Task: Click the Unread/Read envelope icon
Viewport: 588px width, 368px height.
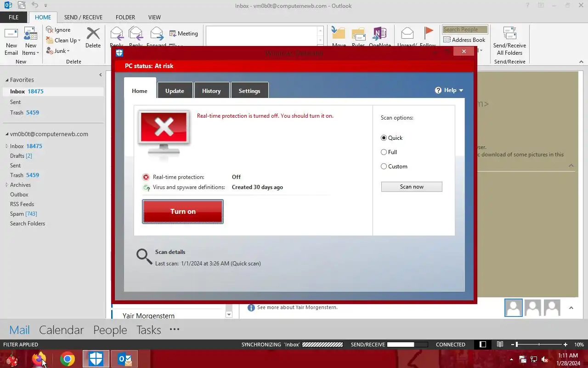Action: (x=407, y=34)
